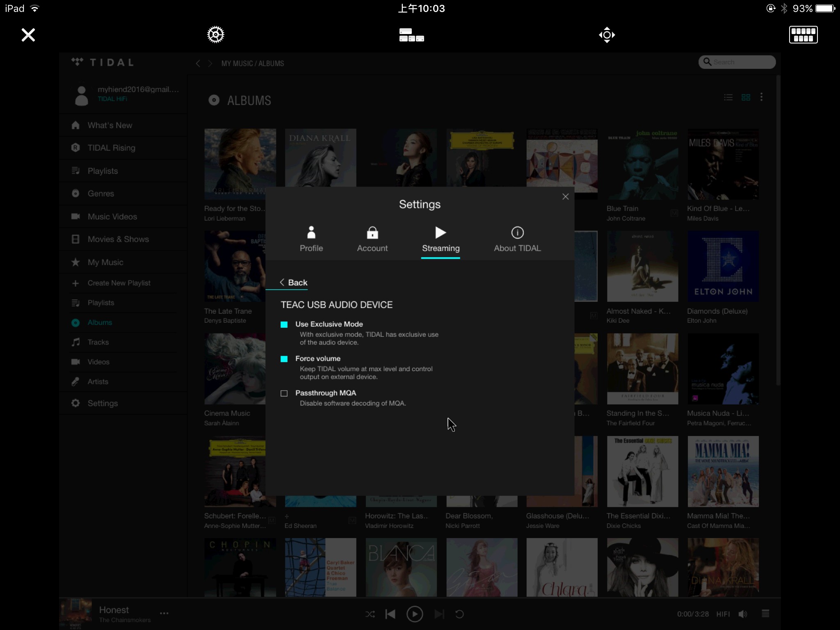Click the albums page scrollbar
The image size is (840, 630).
[778, 230]
